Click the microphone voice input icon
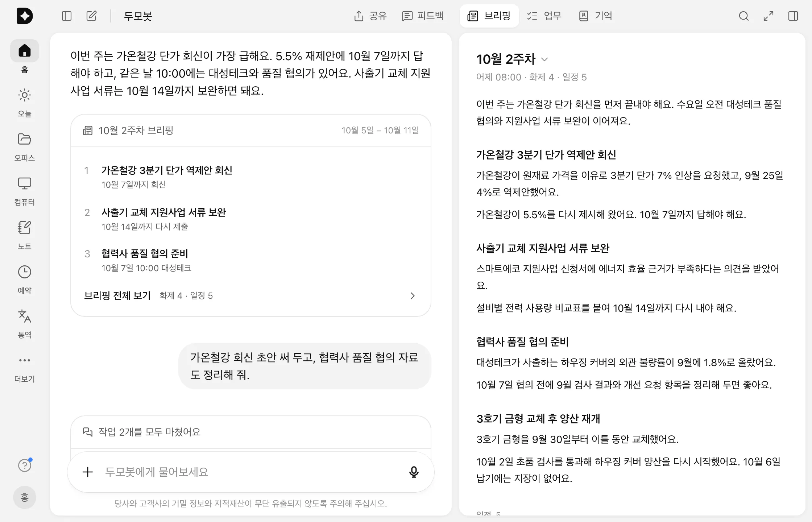This screenshot has height=522, width=812. (x=414, y=472)
